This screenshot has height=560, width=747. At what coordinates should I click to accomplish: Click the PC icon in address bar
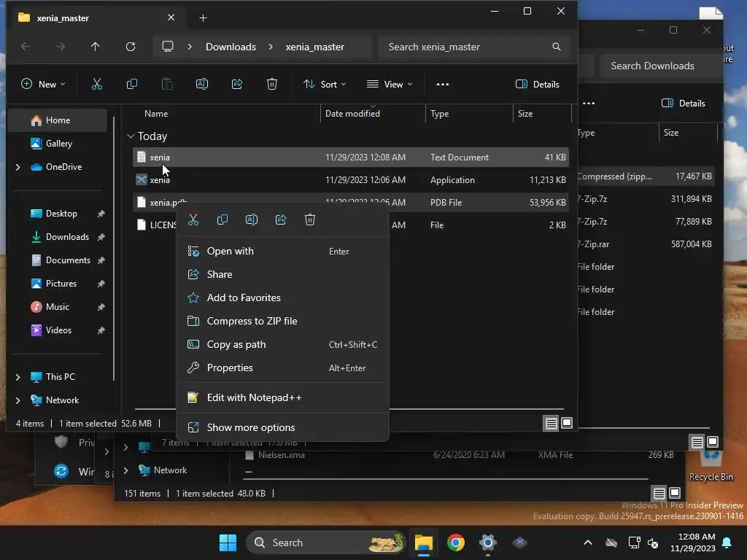(168, 47)
